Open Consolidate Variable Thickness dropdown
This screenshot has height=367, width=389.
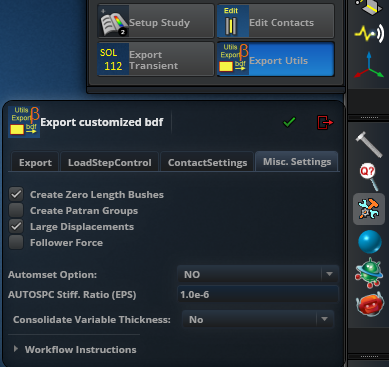point(258,319)
